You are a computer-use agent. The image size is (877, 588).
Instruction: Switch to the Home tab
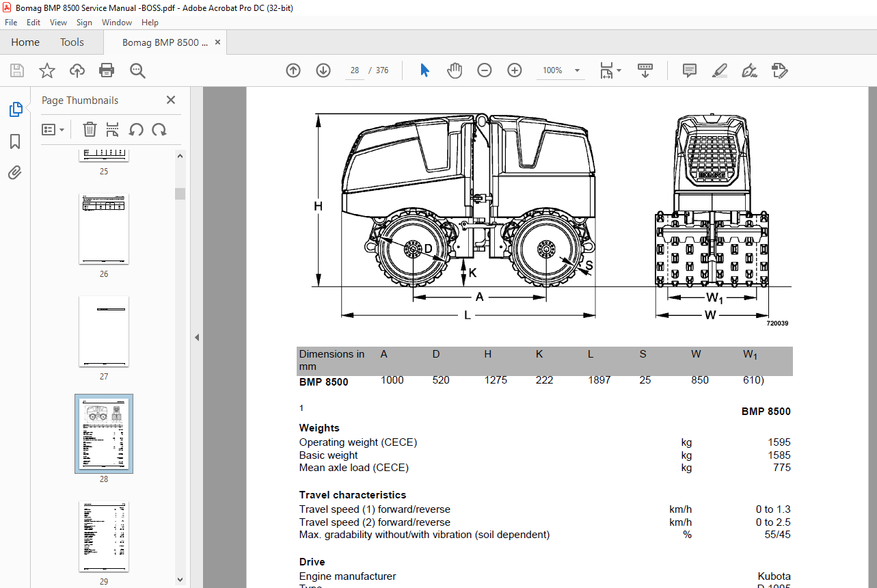click(25, 42)
